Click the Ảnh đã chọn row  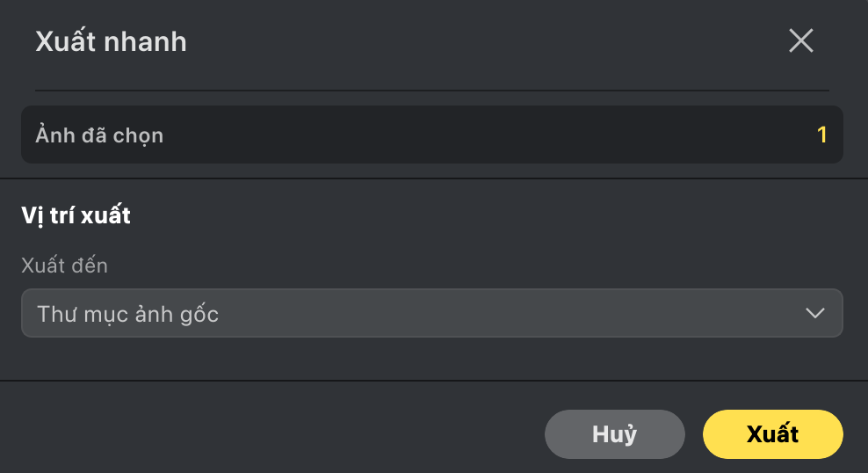tap(431, 135)
